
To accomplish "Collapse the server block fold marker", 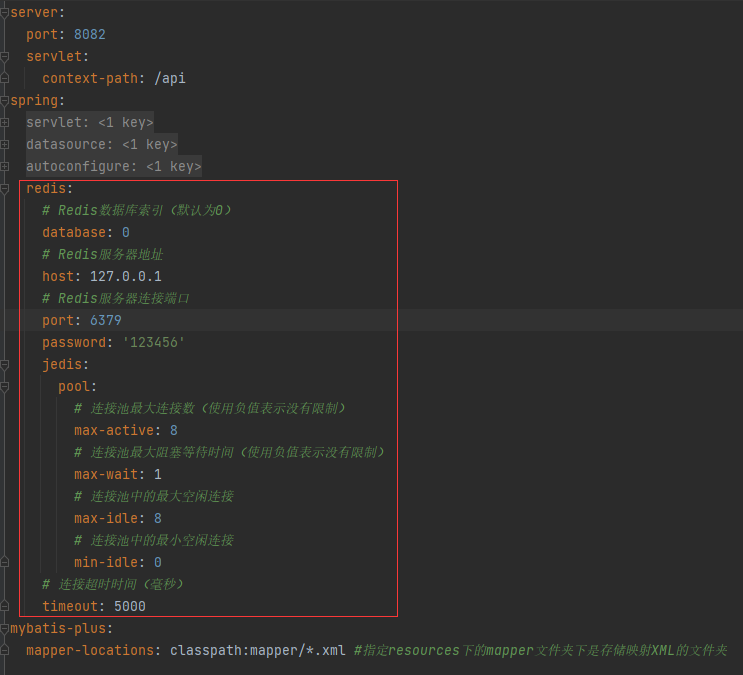I will 4,13.
